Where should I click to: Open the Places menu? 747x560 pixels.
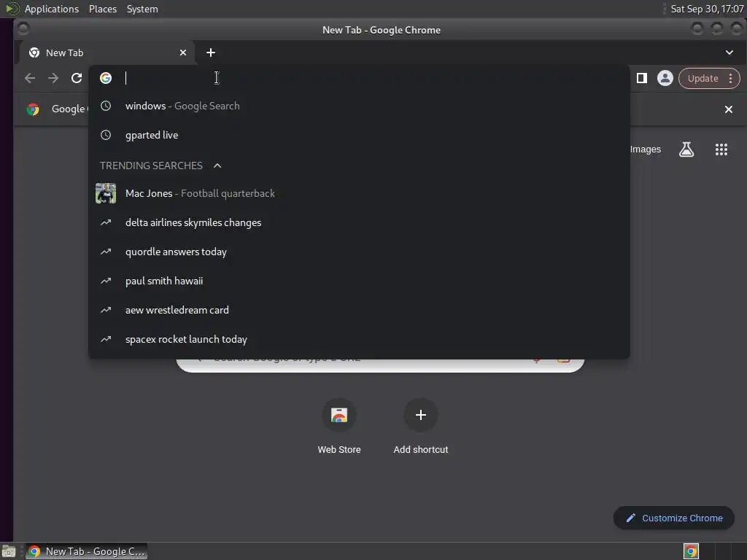(103, 9)
